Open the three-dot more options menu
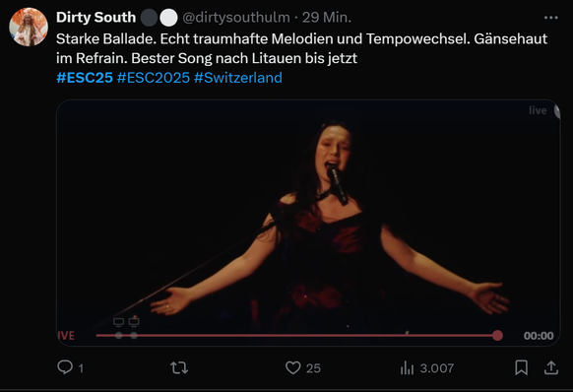This screenshot has height=392, width=573. [x=551, y=18]
